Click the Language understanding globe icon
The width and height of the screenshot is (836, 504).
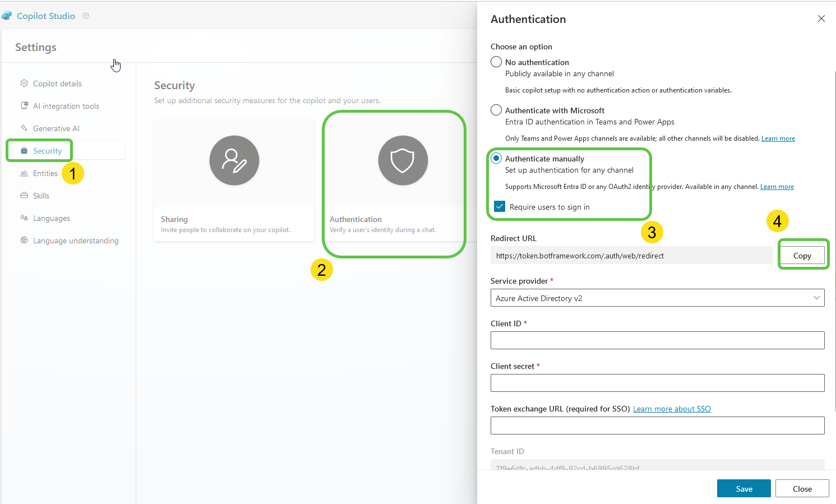[24, 240]
